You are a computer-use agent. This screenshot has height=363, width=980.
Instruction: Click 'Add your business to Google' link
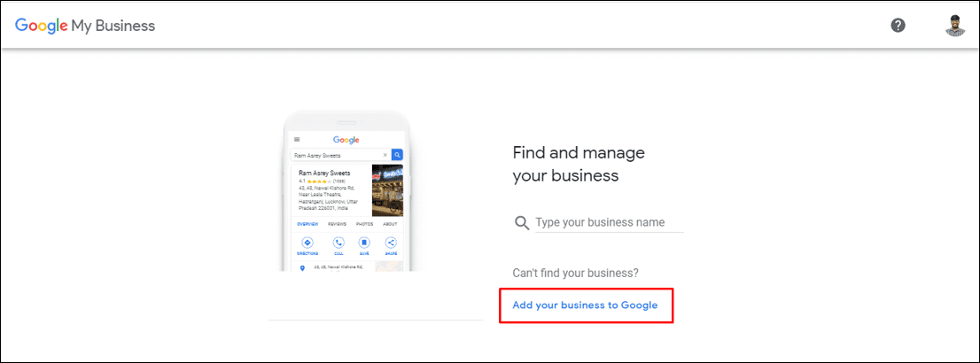(585, 305)
